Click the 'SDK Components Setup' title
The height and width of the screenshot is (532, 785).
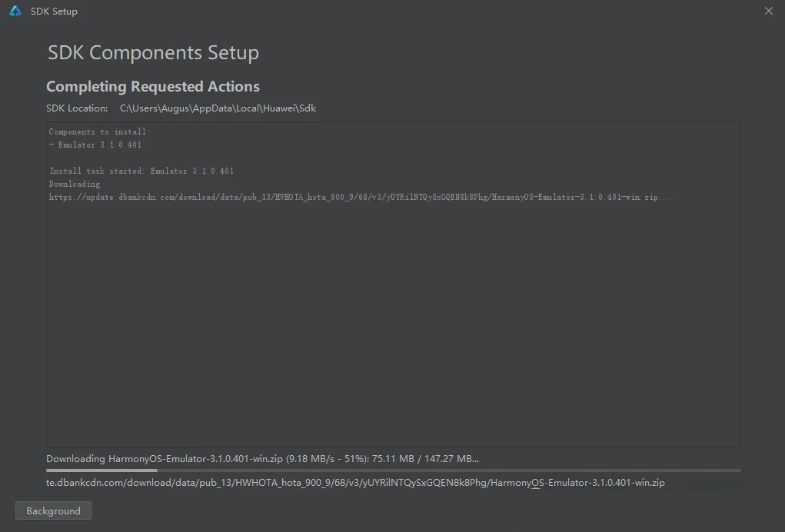coord(153,52)
